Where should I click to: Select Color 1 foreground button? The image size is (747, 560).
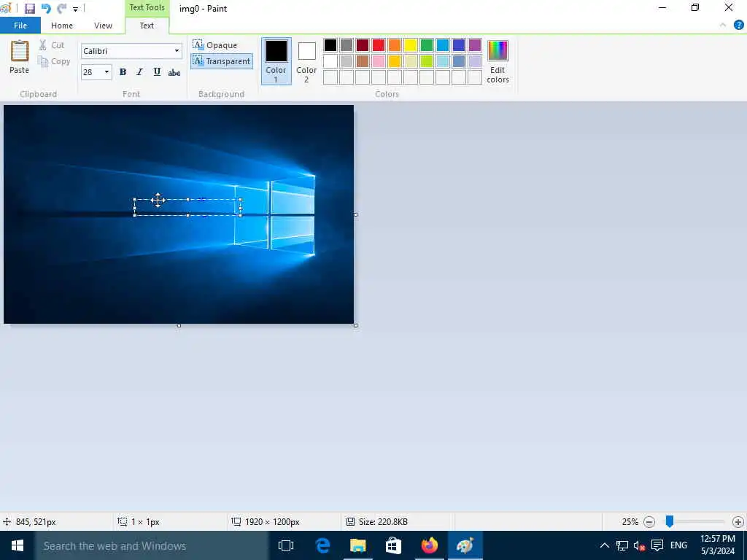276,61
